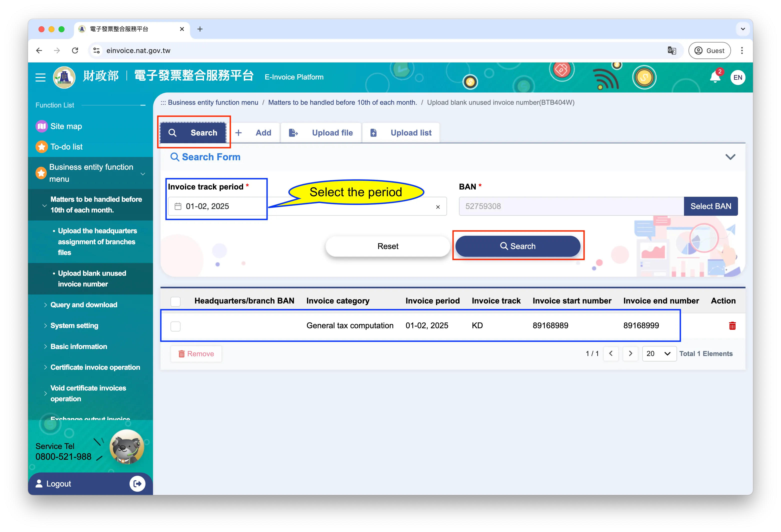Tick the checkbox for the General tax computation row
Screen dimensions: 781x532
[x=175, y=326]
